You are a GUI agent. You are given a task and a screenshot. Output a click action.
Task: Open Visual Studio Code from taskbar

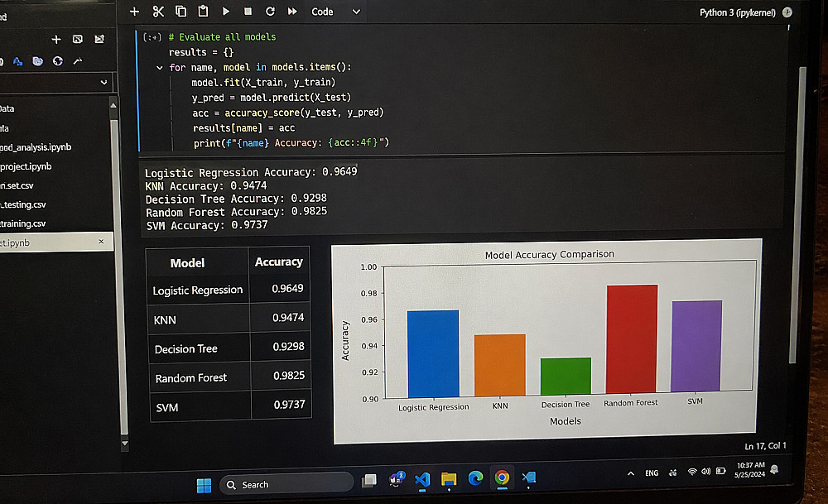coord(422,479)
